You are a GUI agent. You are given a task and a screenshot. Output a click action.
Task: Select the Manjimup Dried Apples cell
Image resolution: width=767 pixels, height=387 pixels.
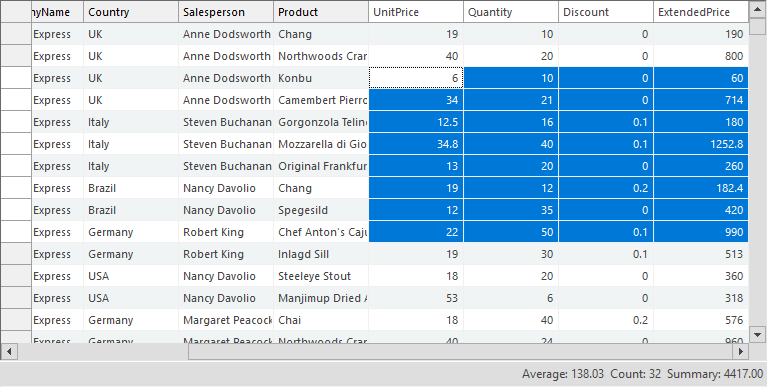[320, 298]
